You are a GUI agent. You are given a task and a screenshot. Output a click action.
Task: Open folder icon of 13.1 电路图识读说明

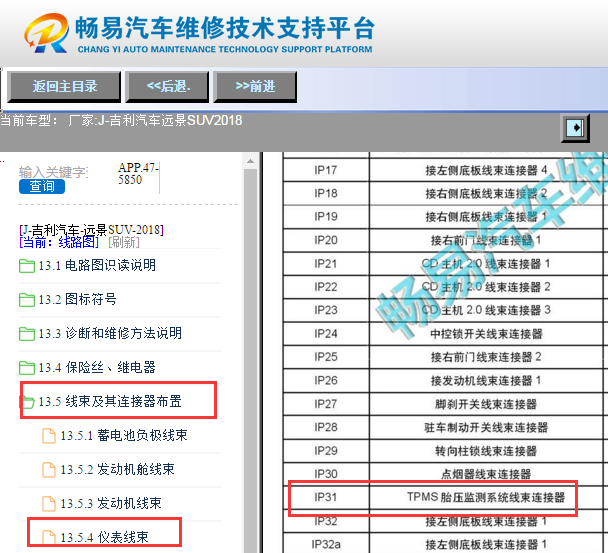pyautogui.click(x=27, y=266)
